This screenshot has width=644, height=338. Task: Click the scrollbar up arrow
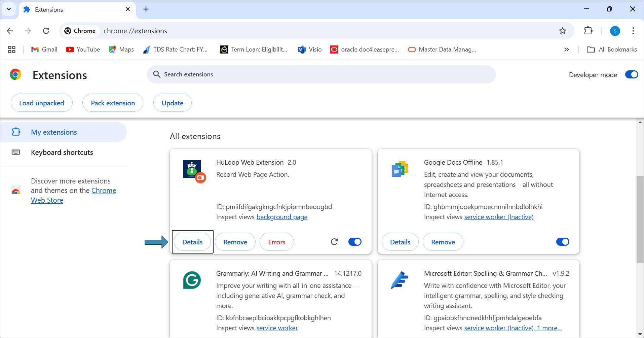coord(640,123)
